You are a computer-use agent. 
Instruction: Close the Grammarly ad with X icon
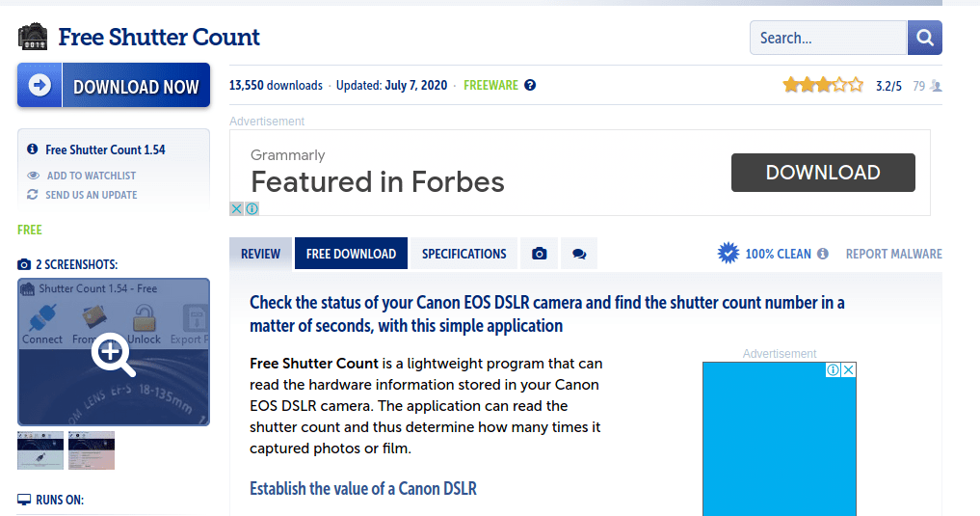click(236, 208)
